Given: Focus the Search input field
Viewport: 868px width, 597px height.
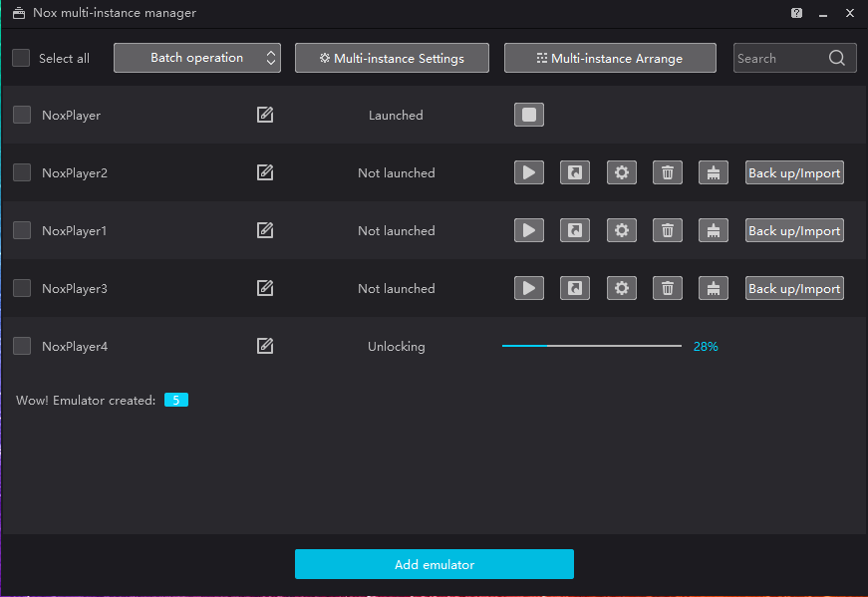Looking at the screenshot, I should point(777,58).
